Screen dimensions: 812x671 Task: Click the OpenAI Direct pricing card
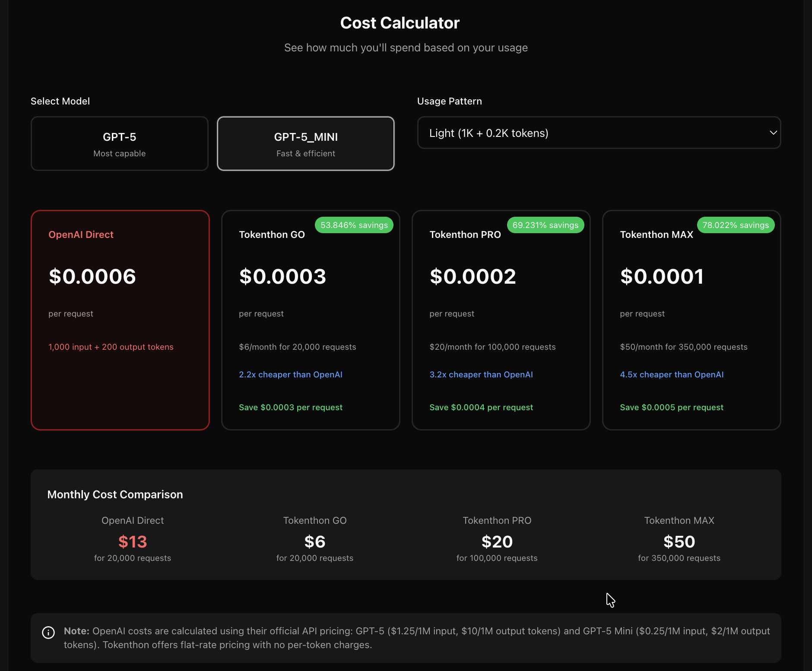pos(120,320)
